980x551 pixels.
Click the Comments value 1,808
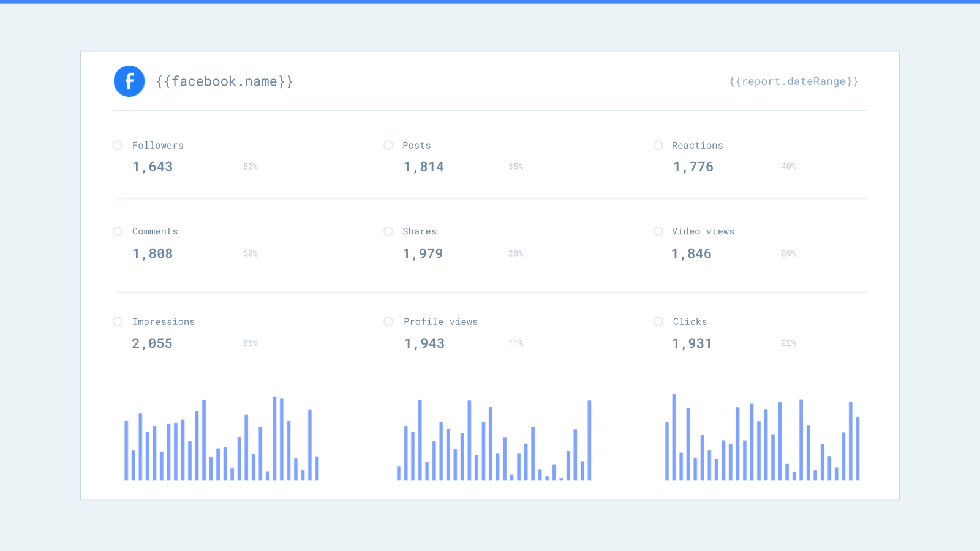[153, 253]
